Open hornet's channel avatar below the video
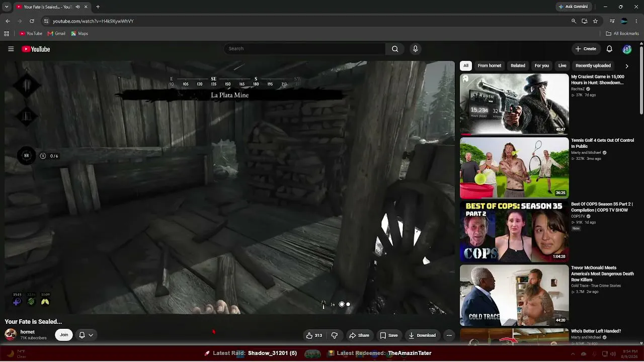 tap(11, 334)
